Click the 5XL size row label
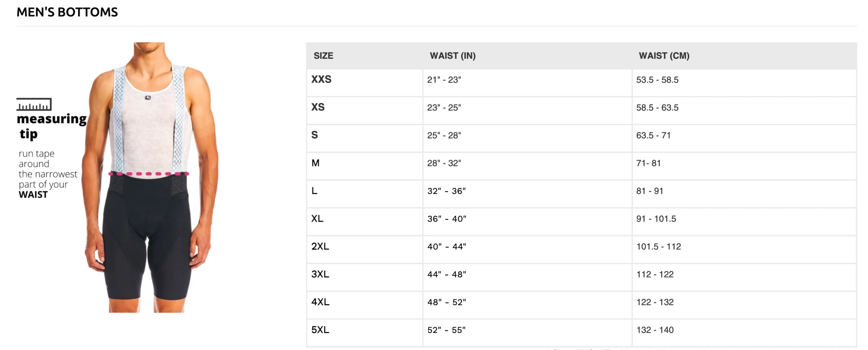Screen dimensions: 868x350 pyautogui.click(x=320, y=330)
